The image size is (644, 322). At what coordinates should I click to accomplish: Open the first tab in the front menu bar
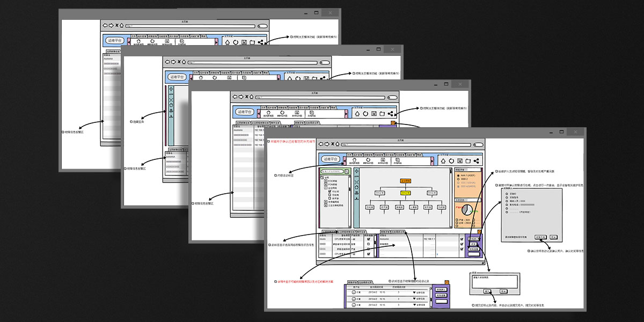click(x=349, y=155)
